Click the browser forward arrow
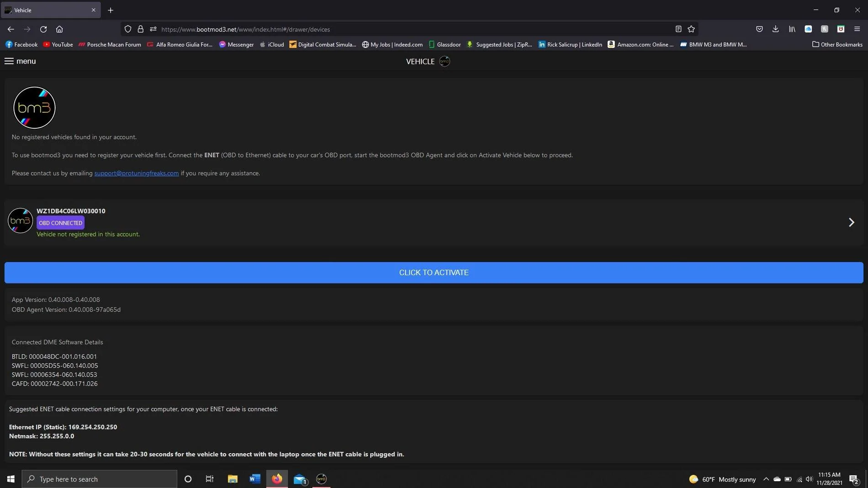This screenshot has height=488, width=868. click(27, 29)
